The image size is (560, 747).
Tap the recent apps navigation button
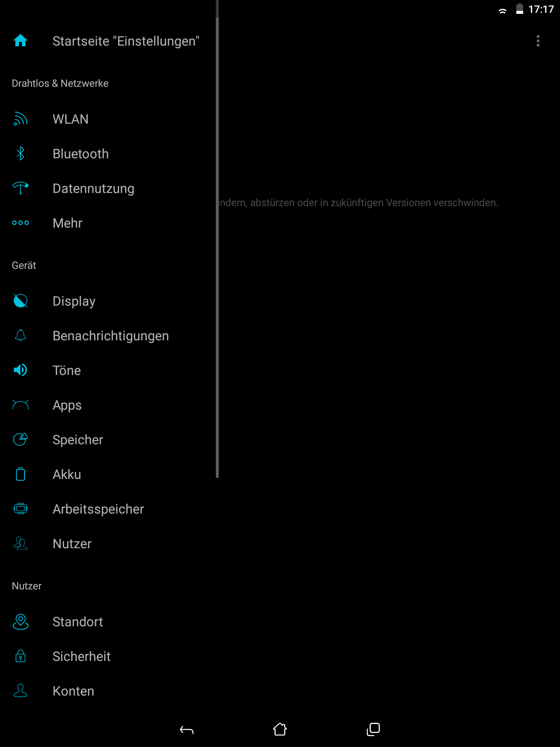pos(373,729)
